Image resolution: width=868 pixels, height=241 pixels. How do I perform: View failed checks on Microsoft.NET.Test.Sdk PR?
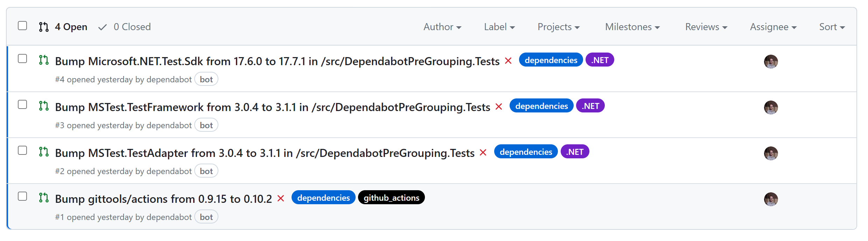coord(509,61)
